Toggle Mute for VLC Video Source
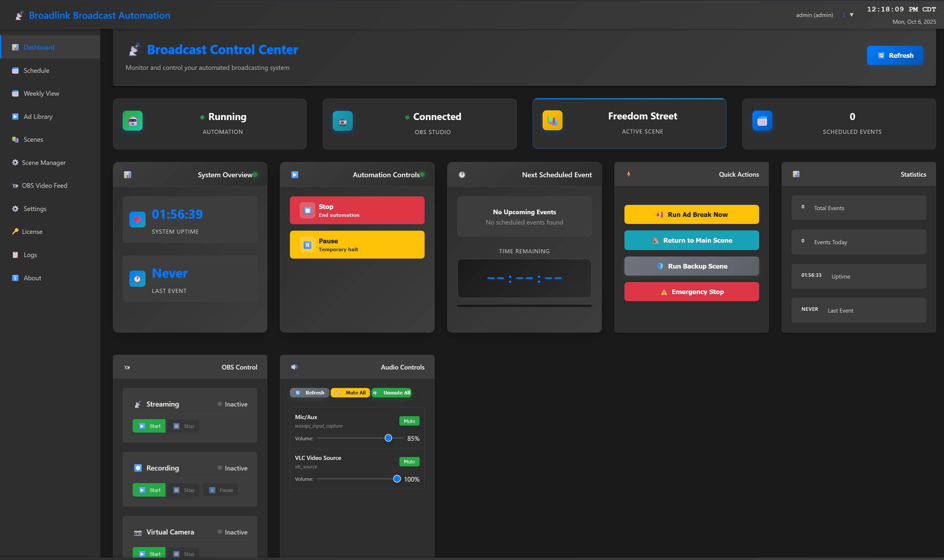The image size is (944, 560). click(409, 462)
